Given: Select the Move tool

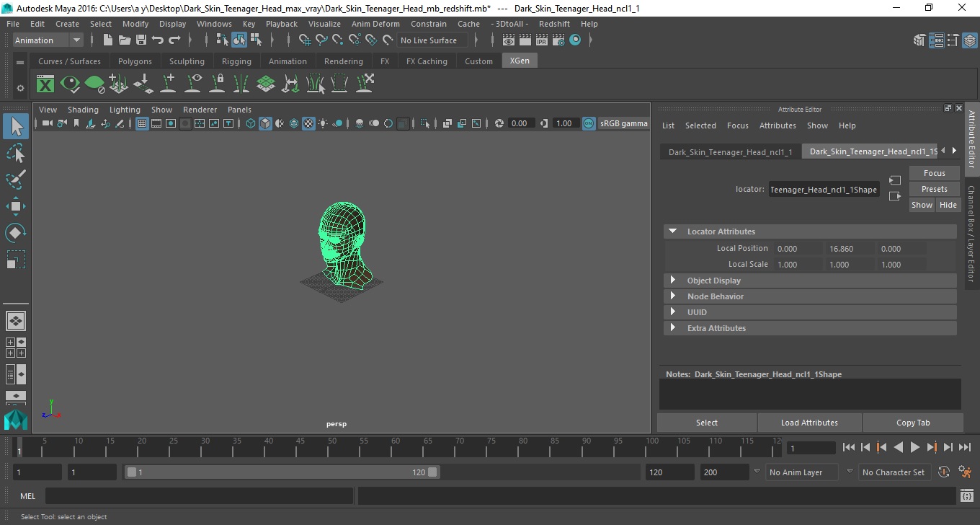Looking at the screenshot, I should pos(16,206).
